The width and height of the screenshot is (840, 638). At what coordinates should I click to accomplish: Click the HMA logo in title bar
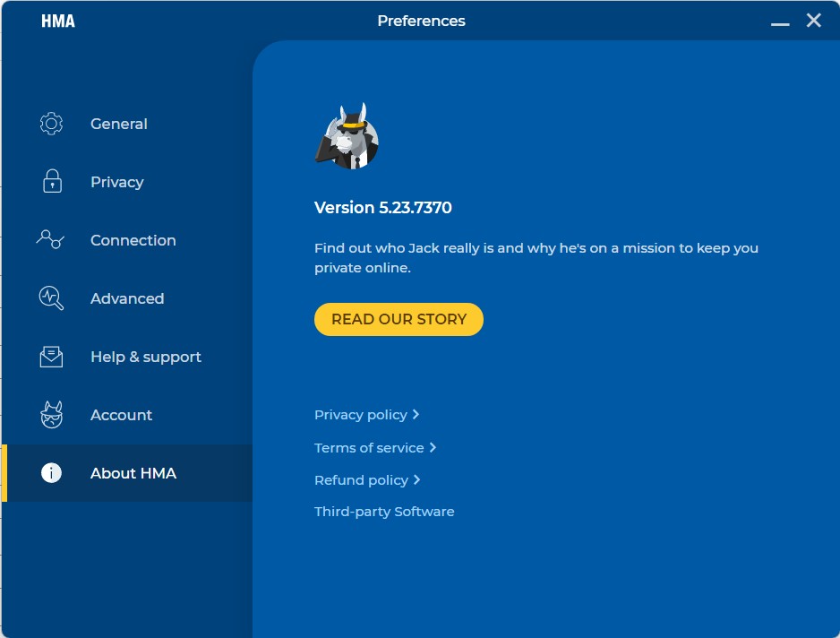58,21
